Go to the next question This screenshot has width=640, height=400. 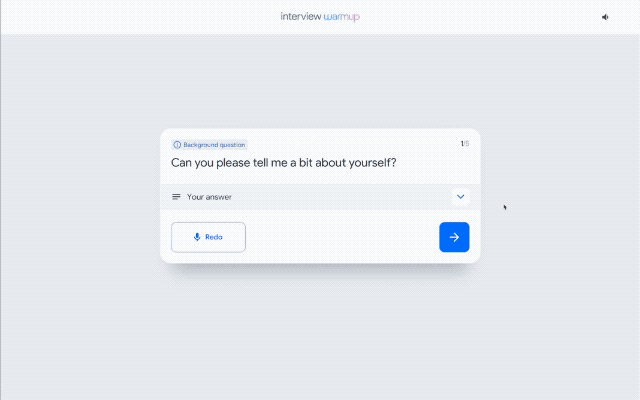(454, 237)
